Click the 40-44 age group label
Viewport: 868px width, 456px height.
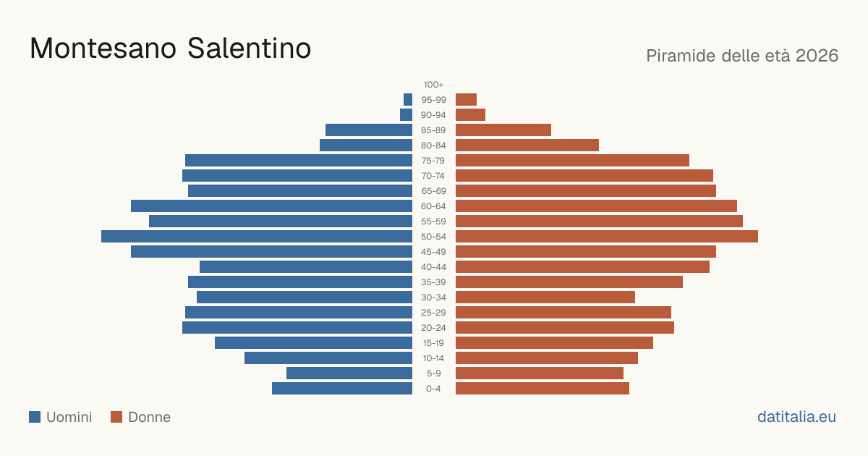click(434, 267)
